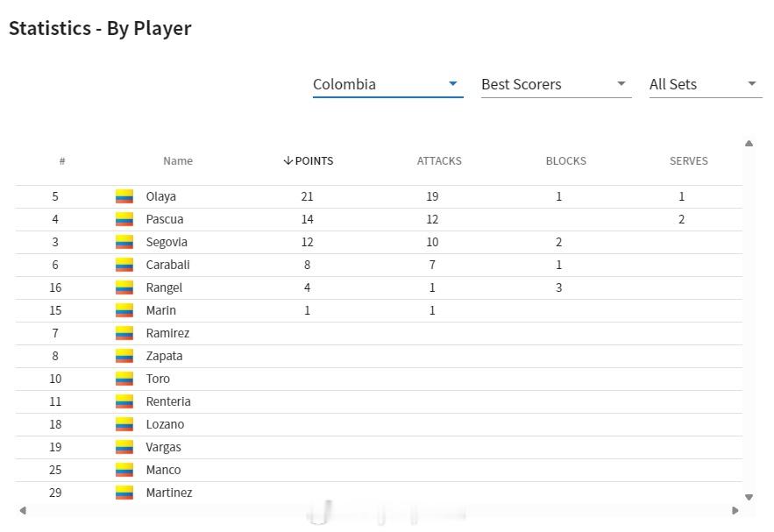Open the Best Scorers category dropdown
774x532 pixels.
[x=557, y=84]
